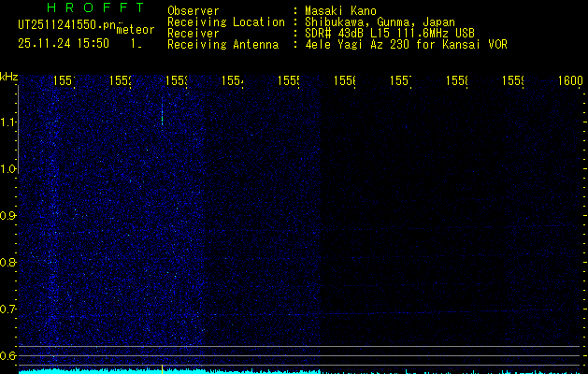Click the bright echo streak near 1.1 kHz
588x374 pixels.
point(162,119)
